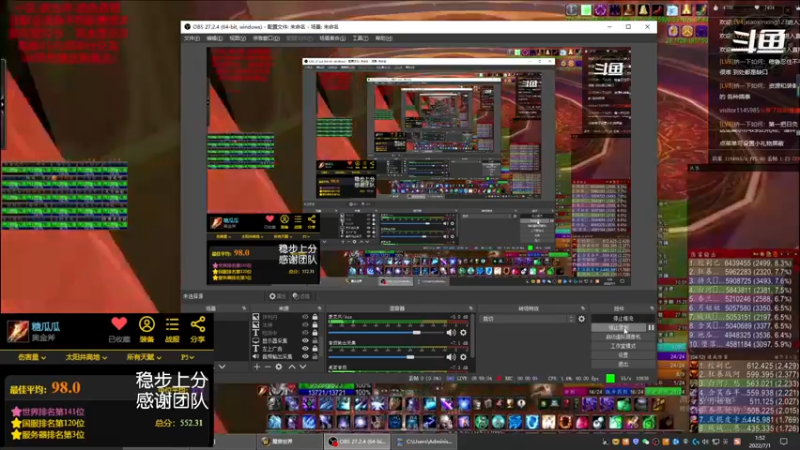
Task: Open the 文件(F) menu
Action: [192, 38]
